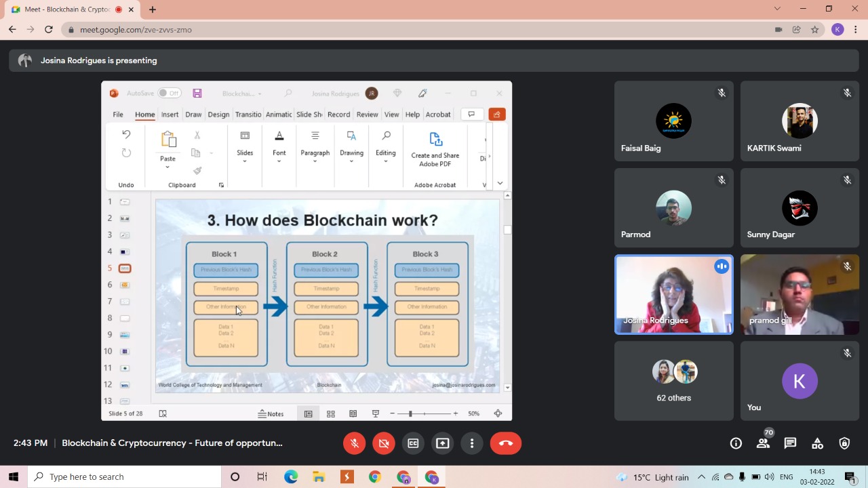Turn on your camera
868x488 pixels.
(383, 443)
